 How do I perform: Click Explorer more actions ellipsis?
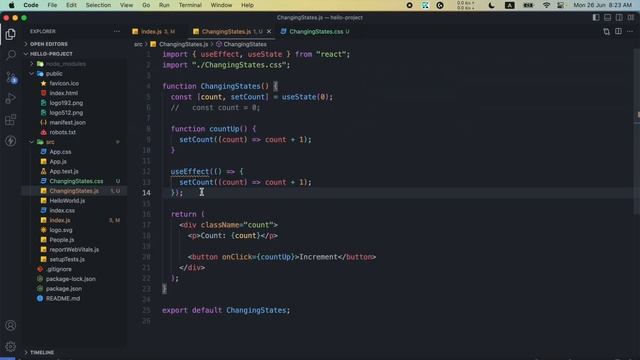tap(117, 31)
